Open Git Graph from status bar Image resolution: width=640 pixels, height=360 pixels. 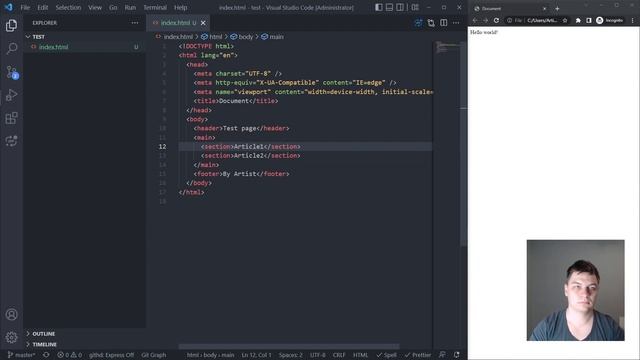(x=154, y=355)
